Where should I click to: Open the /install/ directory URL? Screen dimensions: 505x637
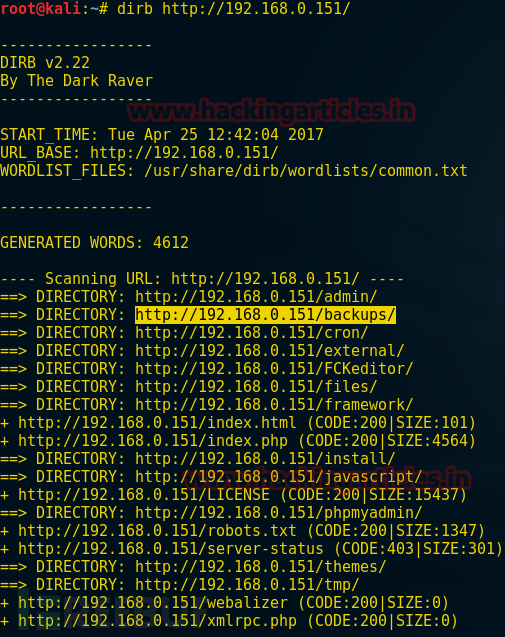coord(265,459)
